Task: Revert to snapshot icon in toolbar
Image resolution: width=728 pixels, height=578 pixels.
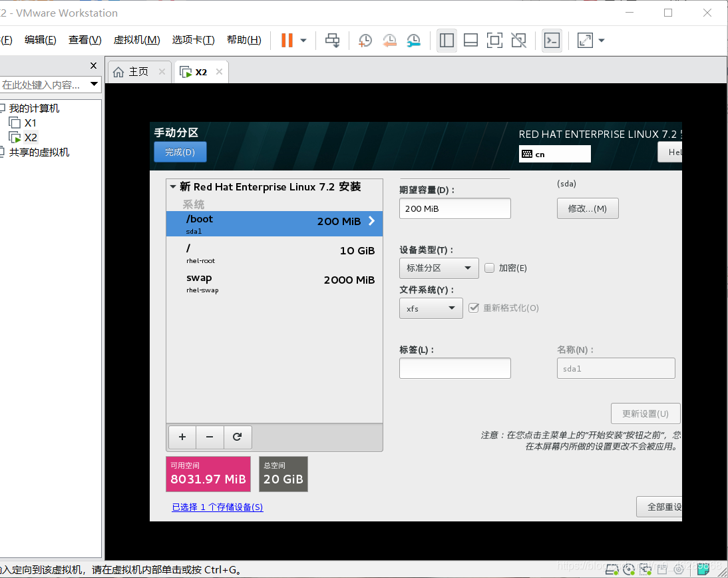Action: [389, 41]
